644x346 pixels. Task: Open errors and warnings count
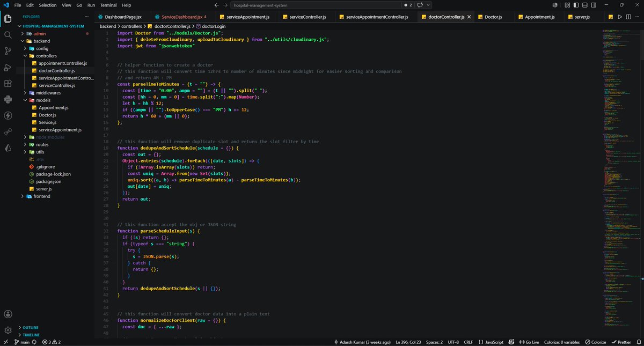[52, 342]
